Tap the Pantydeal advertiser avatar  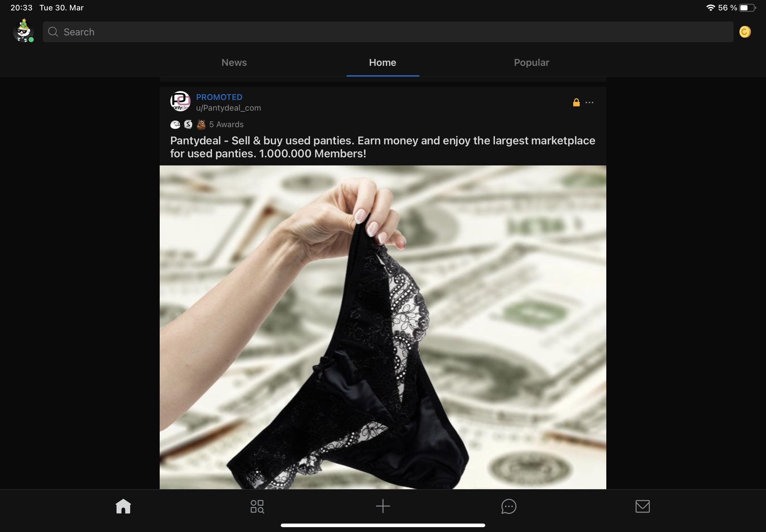coord(180,101)
